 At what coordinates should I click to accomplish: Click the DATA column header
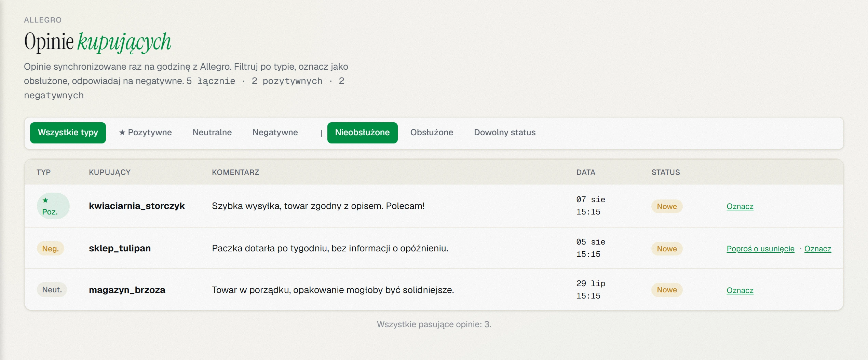point(586,172)
